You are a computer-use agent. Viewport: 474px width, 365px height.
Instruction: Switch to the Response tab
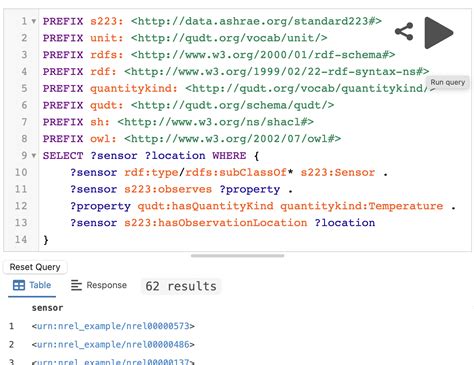point(99,285)
